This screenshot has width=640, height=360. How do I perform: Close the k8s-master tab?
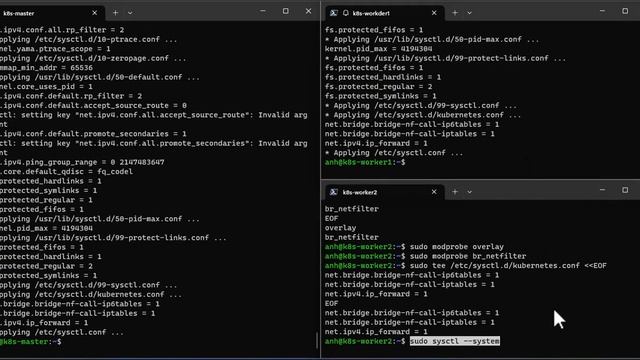click(95, 13)
